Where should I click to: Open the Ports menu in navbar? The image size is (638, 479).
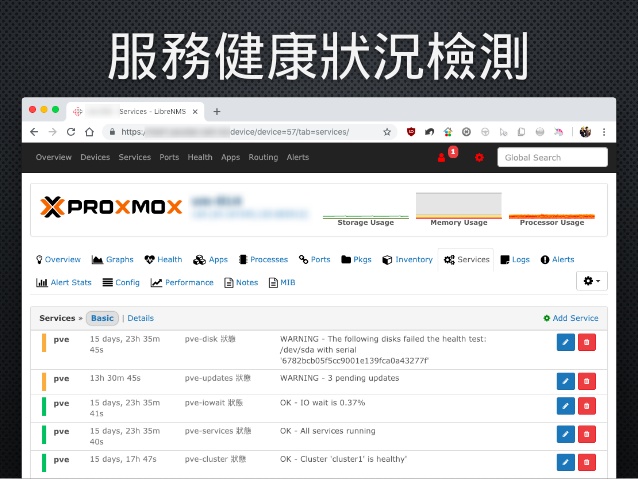(169, 157)
